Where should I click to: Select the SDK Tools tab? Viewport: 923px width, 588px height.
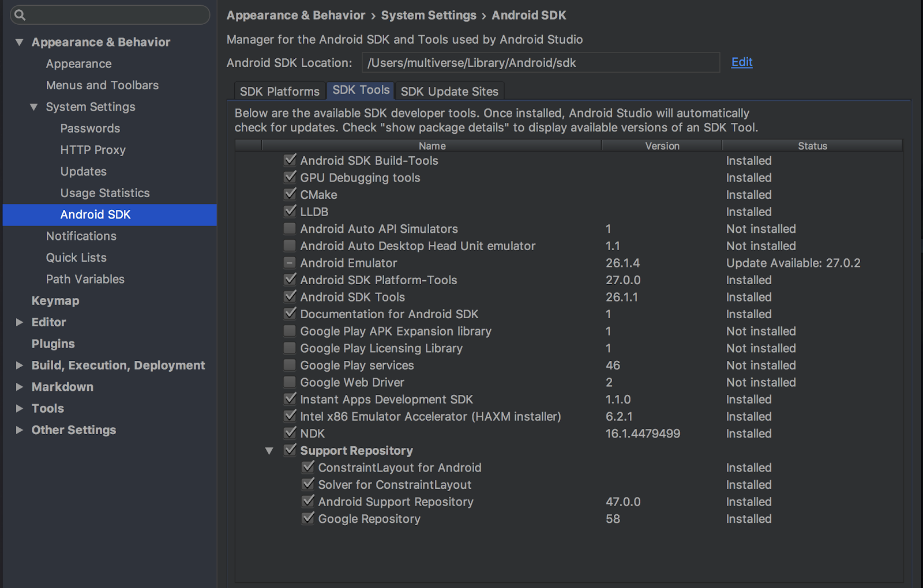pyautogui.click(x=361, y=90)
